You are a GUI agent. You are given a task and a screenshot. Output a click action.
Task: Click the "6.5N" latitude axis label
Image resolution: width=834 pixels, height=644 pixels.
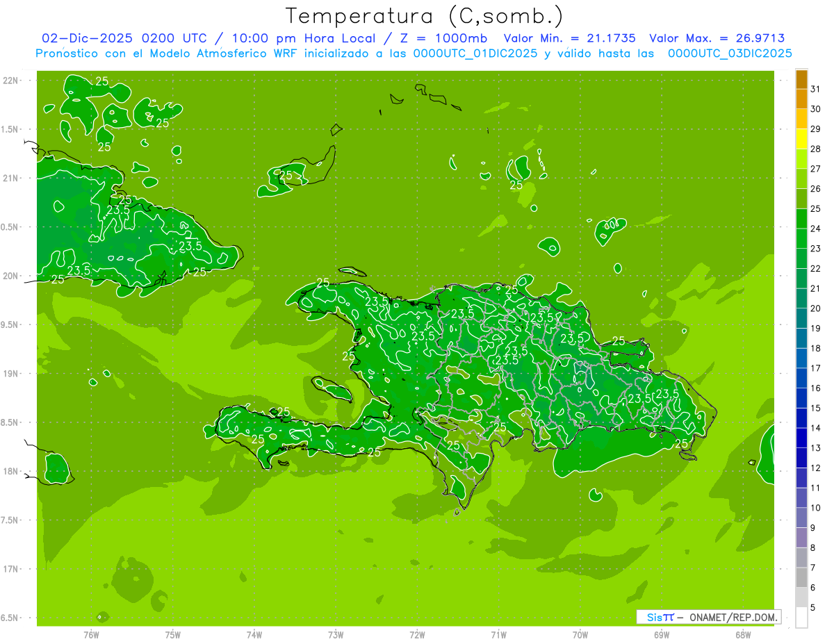(x=10, y=618)
